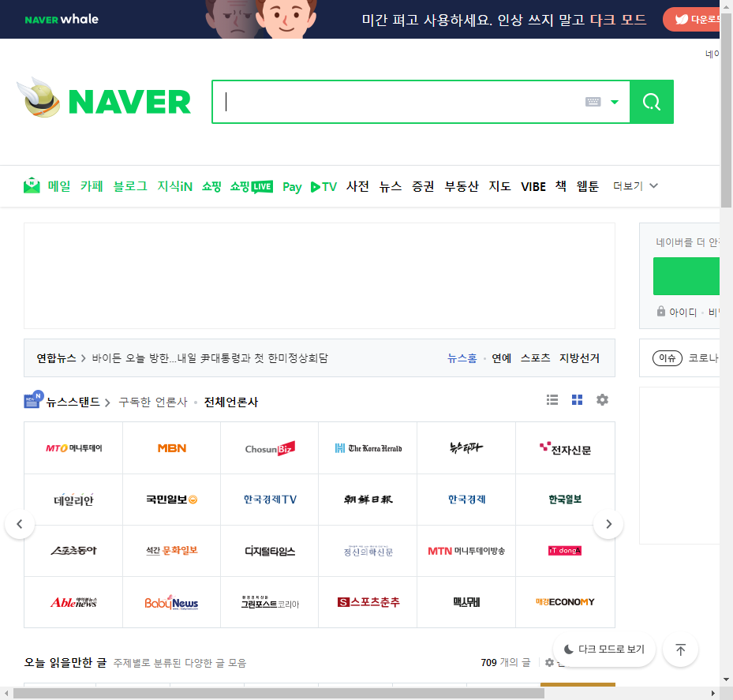Open the on-screen keyboard icon in search box
Image resolution: width=733 pixels, height=700 pixels.
click(x=593, y=102)
